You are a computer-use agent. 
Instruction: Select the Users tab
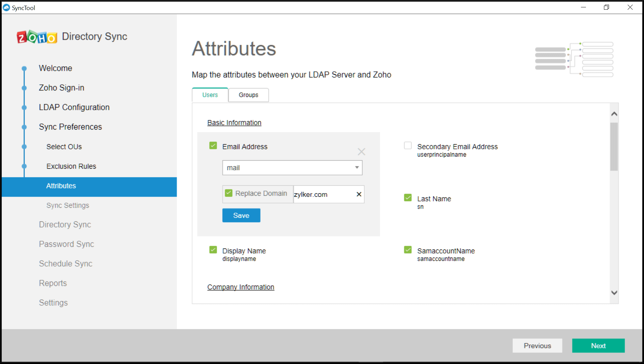click(x=210, y=95)
